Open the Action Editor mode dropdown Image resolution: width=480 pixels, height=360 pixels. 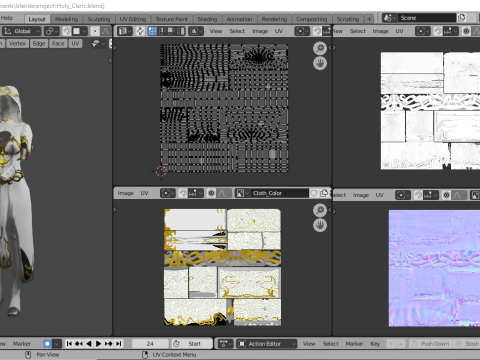(267, 343)
